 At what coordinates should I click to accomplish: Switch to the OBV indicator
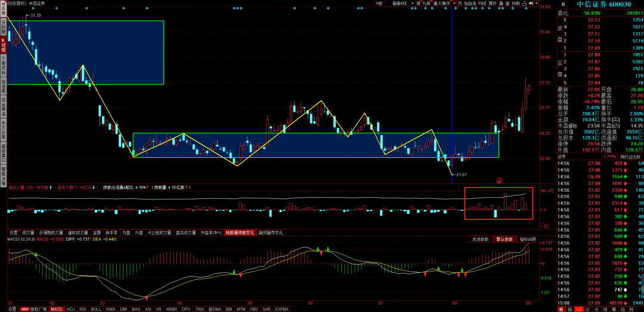pyautogui.click(x=254, y=309)
